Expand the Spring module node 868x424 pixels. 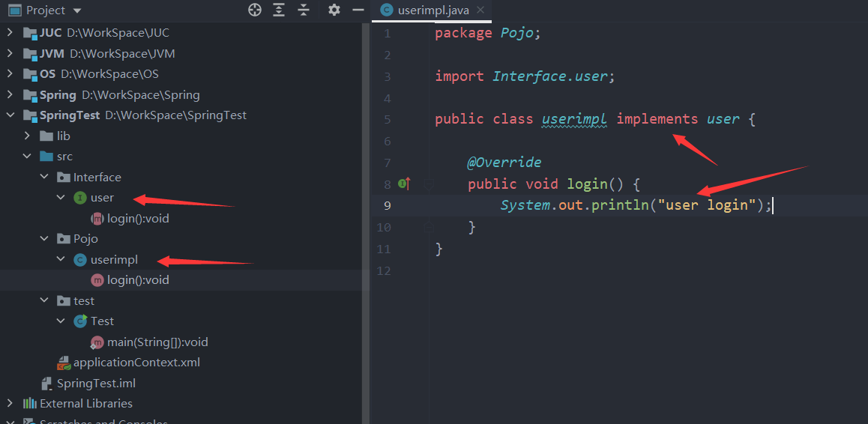[10, 94]
